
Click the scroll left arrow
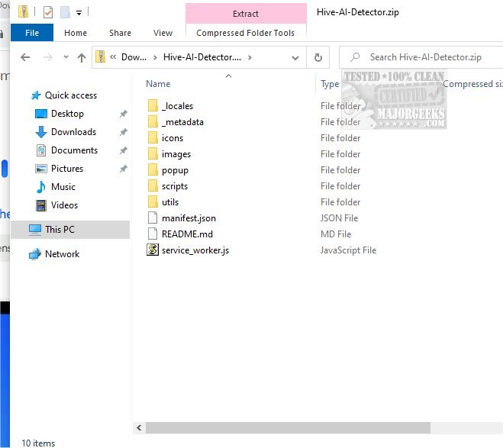[139, 428]
